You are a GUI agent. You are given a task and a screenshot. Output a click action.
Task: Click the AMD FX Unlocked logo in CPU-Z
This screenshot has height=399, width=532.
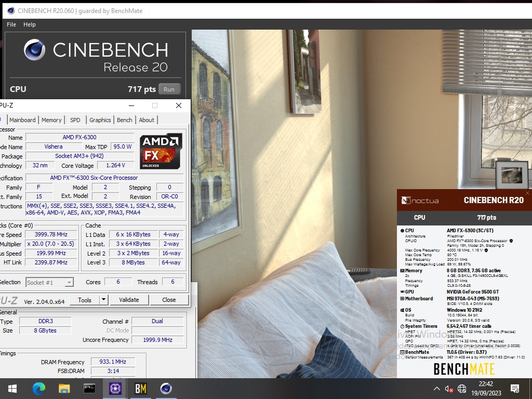click(161, 151)
